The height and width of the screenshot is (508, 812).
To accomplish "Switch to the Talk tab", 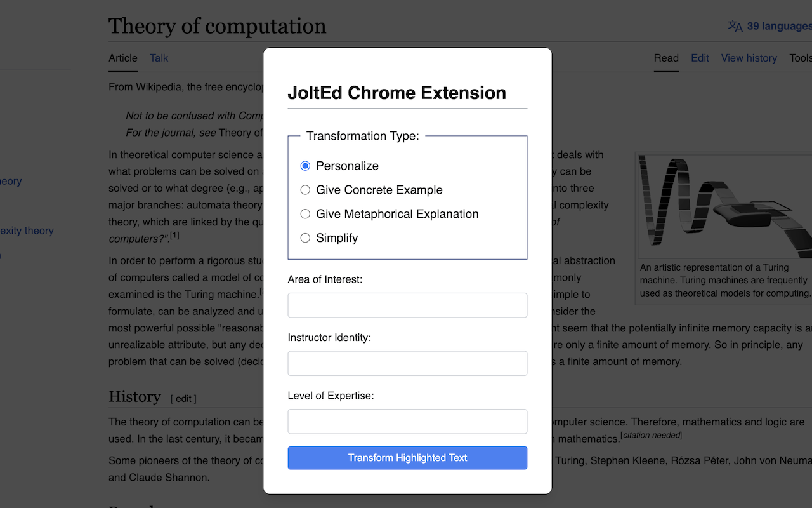I will coord(158,58).
